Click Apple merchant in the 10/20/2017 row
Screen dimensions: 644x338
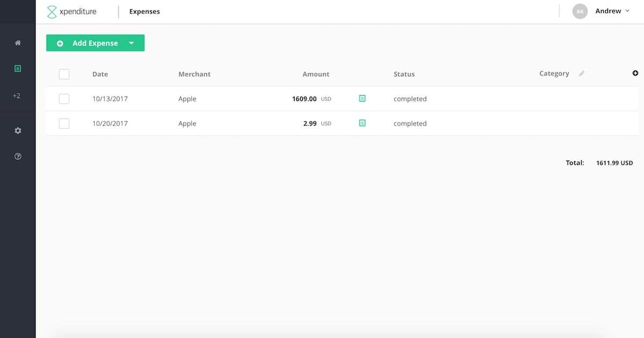pos(187,124)
